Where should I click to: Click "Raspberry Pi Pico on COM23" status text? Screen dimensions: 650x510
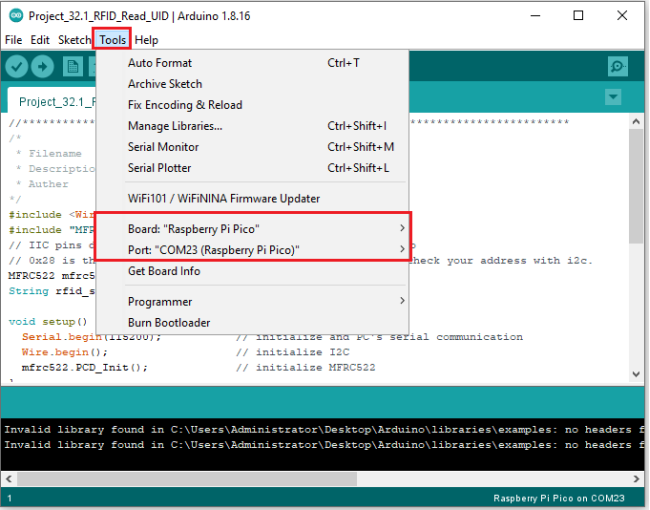(x=559, y=498)
